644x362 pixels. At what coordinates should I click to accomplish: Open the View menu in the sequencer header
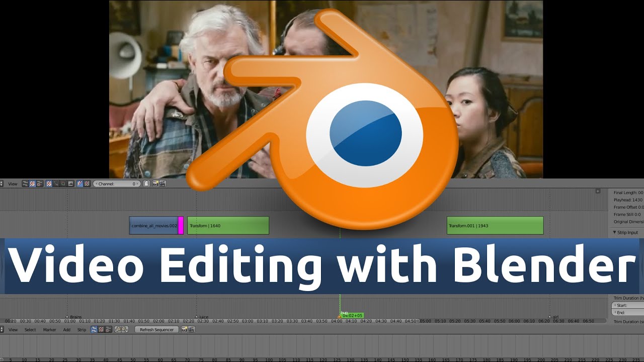13,330
